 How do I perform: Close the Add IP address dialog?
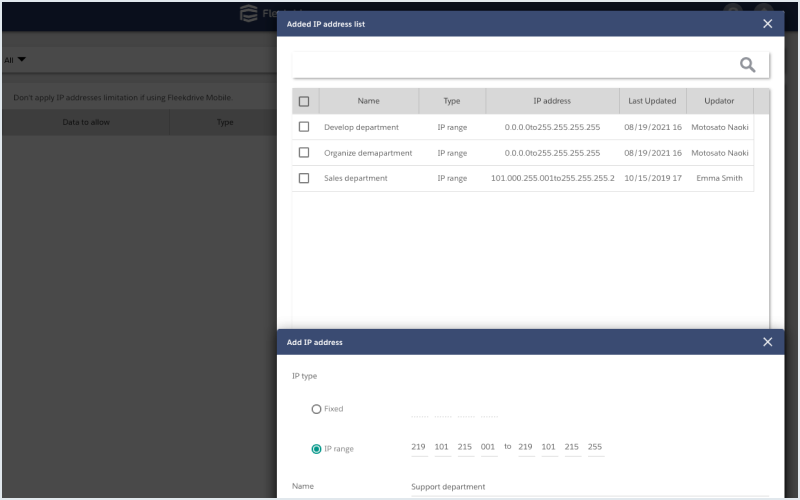click(x=767, y=342)
